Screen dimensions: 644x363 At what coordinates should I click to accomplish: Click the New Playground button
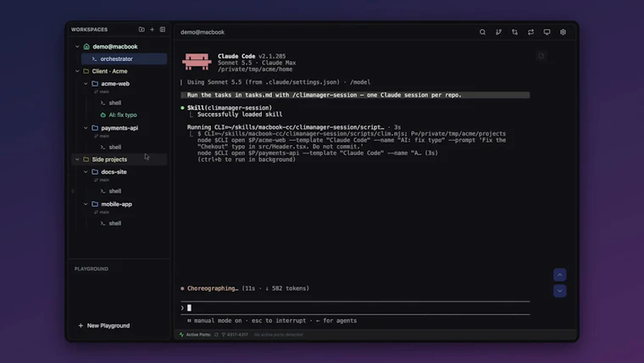104,326
